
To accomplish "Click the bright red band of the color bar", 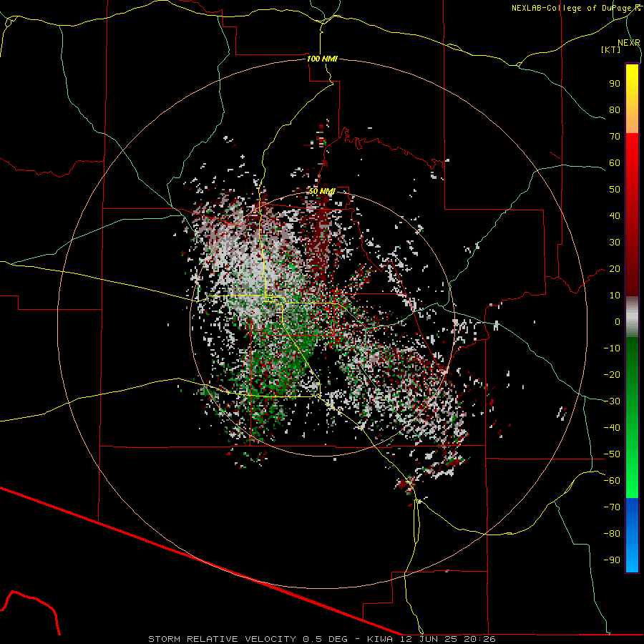I will tap(632, 150).
